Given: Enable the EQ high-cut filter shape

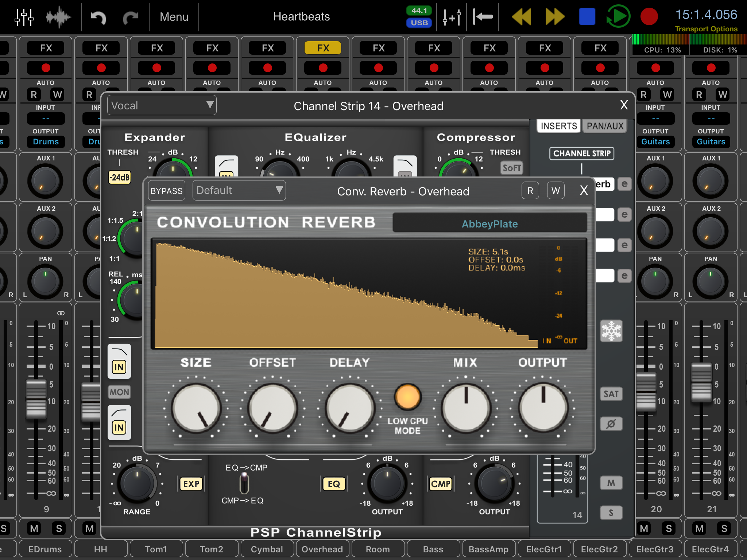Looking at the screenshot, I should (x=405, y=166).
